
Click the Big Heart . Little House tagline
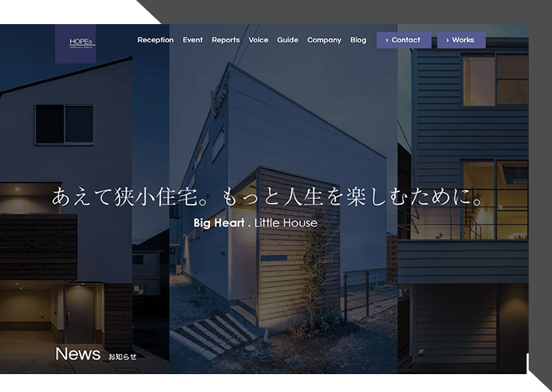point(256,223)
